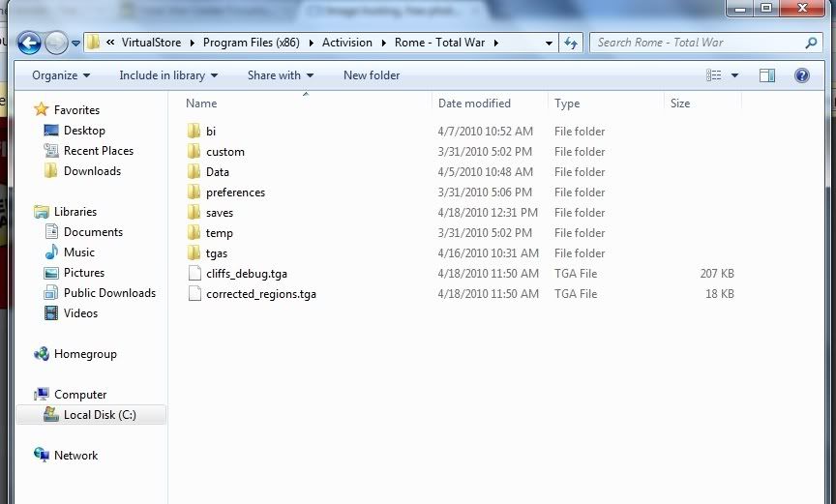Click the Search Rome - Total War box
The height and width of the screenshot is (504, 836).
pyautogui.click(x=697, y=43)
